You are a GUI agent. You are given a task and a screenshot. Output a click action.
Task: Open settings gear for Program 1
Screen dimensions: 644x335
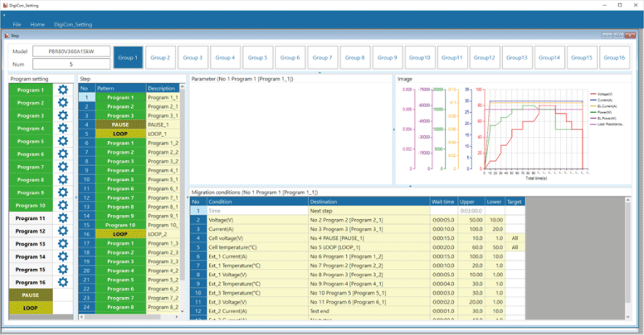[64, 89]
